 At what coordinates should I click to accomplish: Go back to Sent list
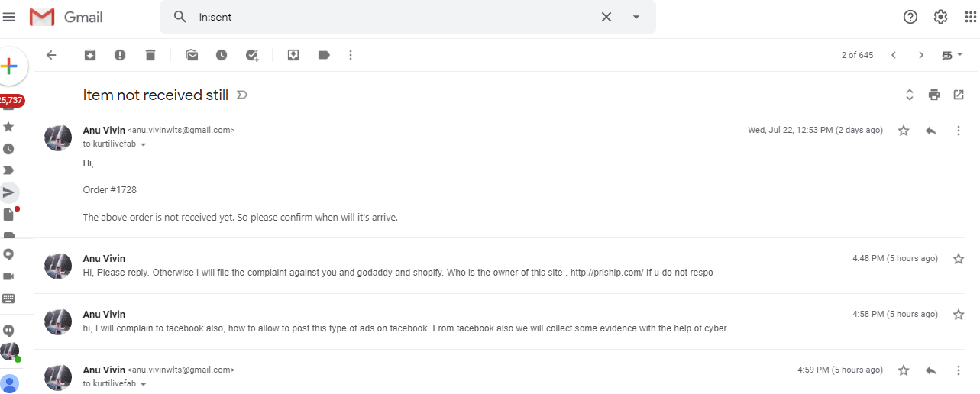(x=51, y=55)
